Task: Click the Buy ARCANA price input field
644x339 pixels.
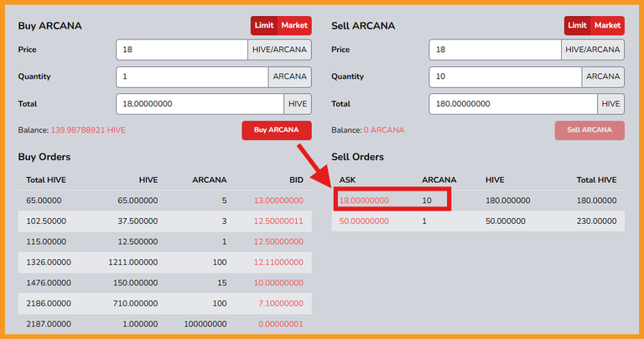Action: coord(182,50)
